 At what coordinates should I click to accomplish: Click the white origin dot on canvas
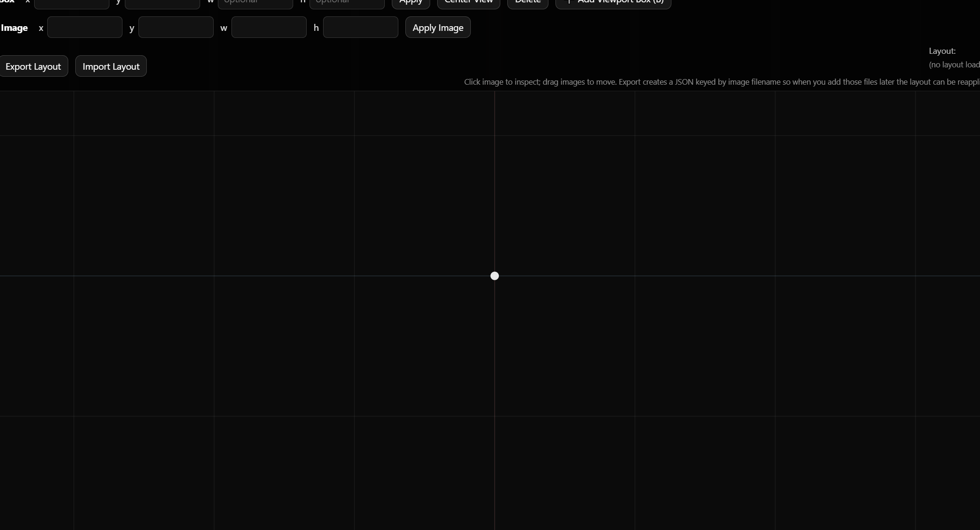[x=495, y=276]
